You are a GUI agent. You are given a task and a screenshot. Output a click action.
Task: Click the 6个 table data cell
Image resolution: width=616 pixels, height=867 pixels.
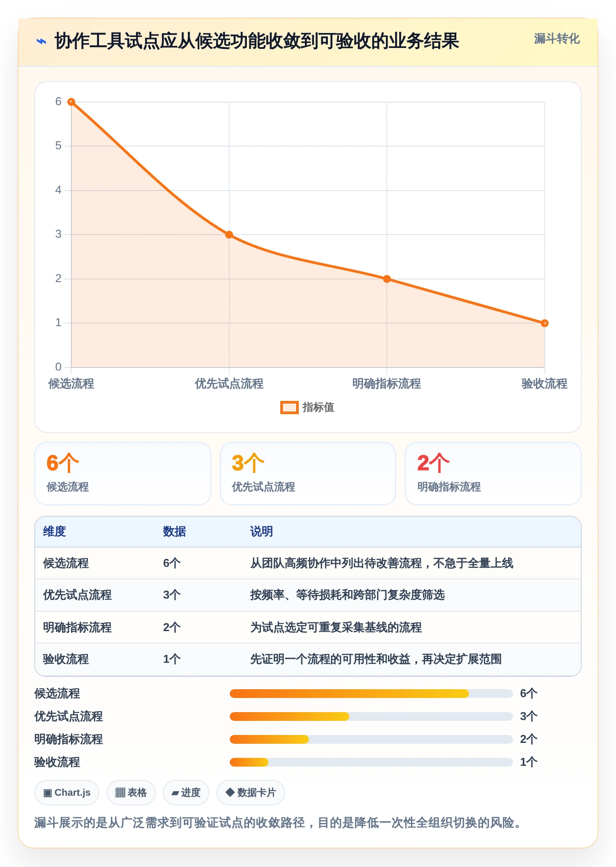172,563
